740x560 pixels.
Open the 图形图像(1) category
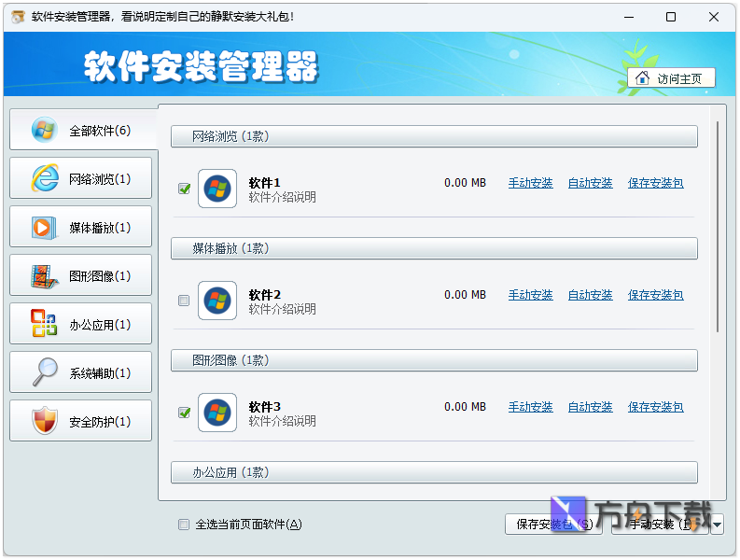click(x=80, y=275)
